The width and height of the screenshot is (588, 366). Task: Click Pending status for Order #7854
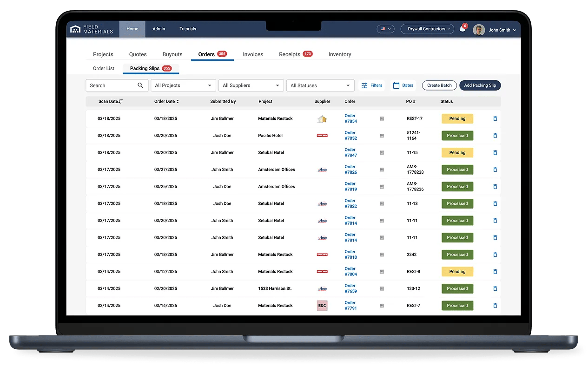(x=457, y=119)
